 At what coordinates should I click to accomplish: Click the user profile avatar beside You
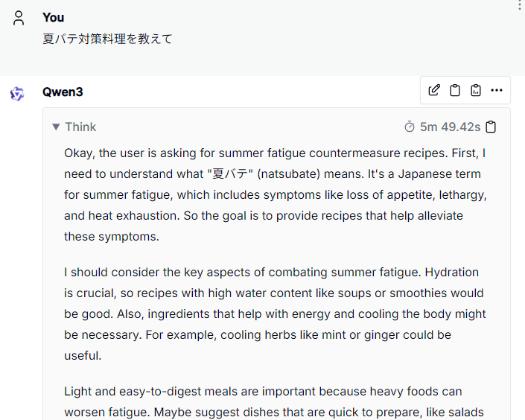[19, 18]
